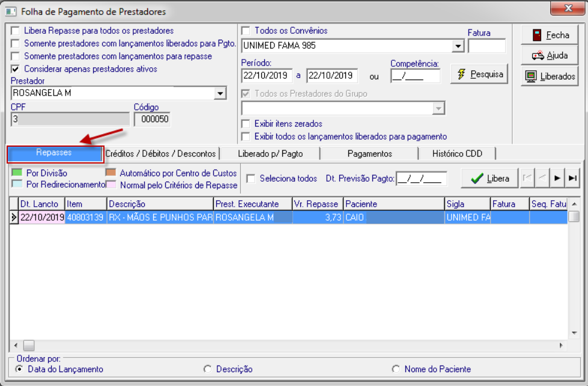Image resolution: width=588 pixels, height=386 pixels.
Task: Click Dt. Lancto column header
Action: click(42, 204)
